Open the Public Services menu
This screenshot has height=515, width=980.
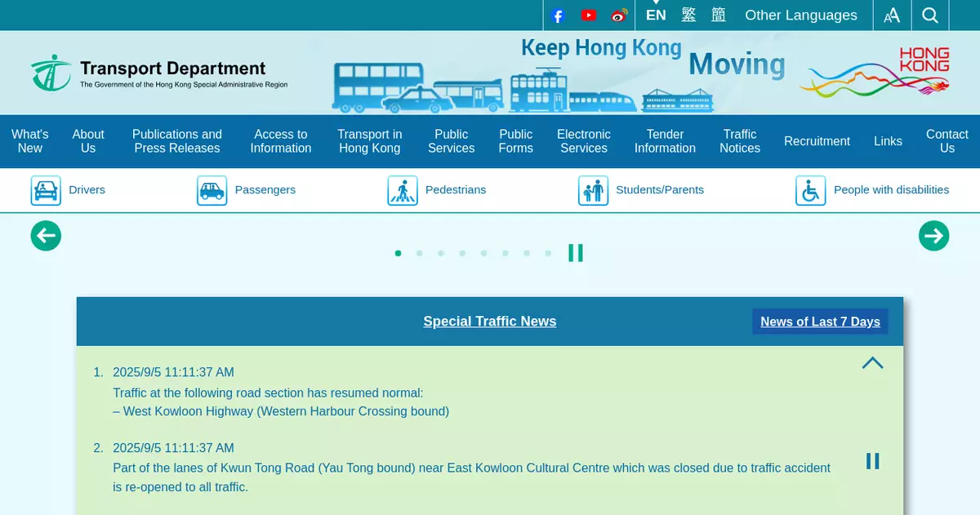click(x=451, y=141)
